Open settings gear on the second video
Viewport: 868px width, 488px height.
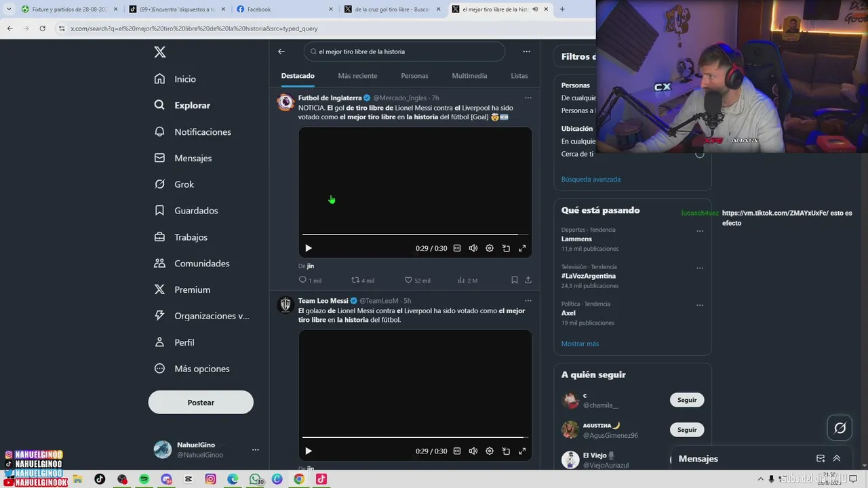(x=490, y=451)
